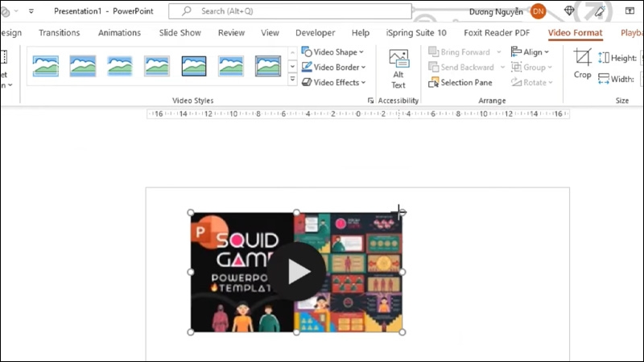Click the bottom-right video resize handle
The width and height of the screenshot is (644, 362).
click(402, 332)
